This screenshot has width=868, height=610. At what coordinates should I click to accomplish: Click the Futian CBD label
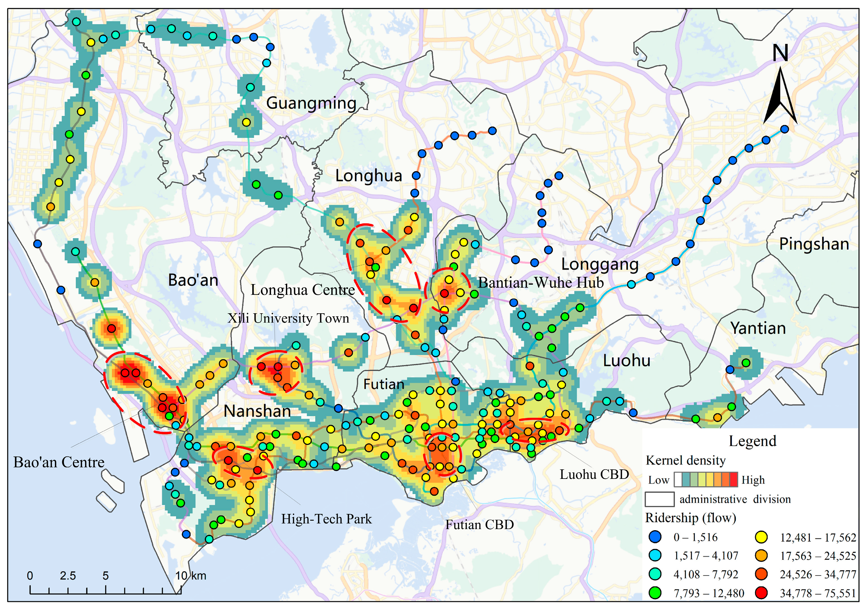(x=479, y=525)
